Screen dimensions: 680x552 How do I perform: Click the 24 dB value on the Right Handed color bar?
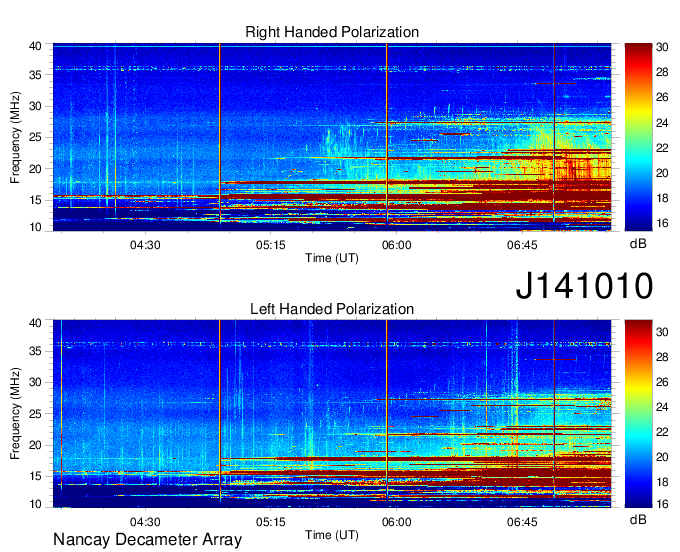pos(662,123)
